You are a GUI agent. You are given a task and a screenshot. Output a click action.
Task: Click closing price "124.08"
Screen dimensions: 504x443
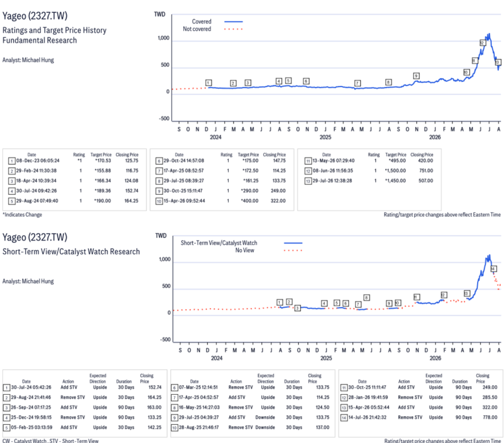(131, 181)
